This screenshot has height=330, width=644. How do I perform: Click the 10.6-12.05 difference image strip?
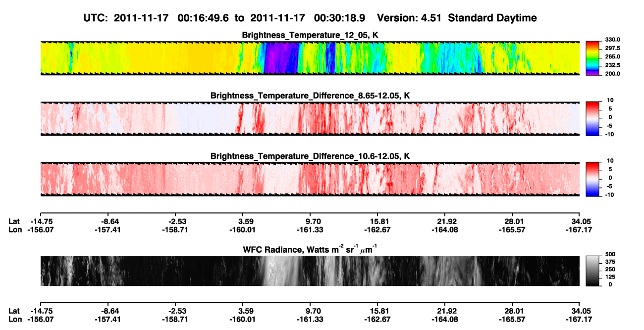pyautogui.click(x=310, y=179)
